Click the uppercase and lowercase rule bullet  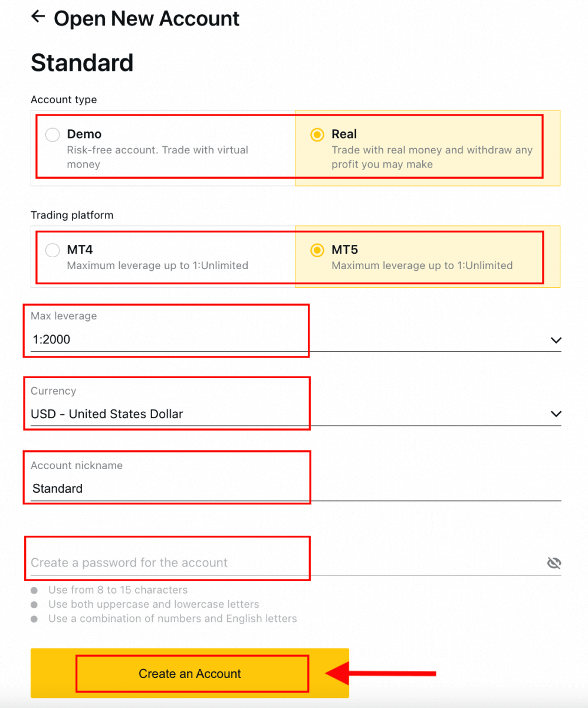35,605
